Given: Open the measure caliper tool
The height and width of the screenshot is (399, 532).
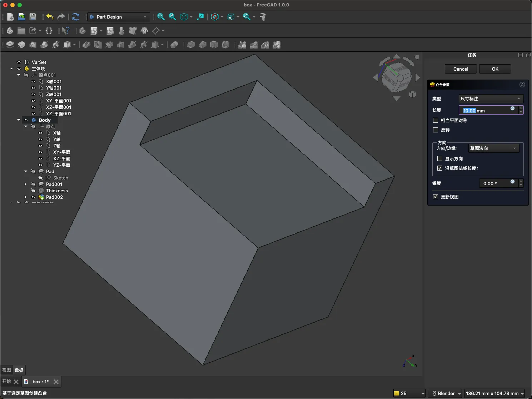Looking at the screenshot, I should [x=263, y=17].
